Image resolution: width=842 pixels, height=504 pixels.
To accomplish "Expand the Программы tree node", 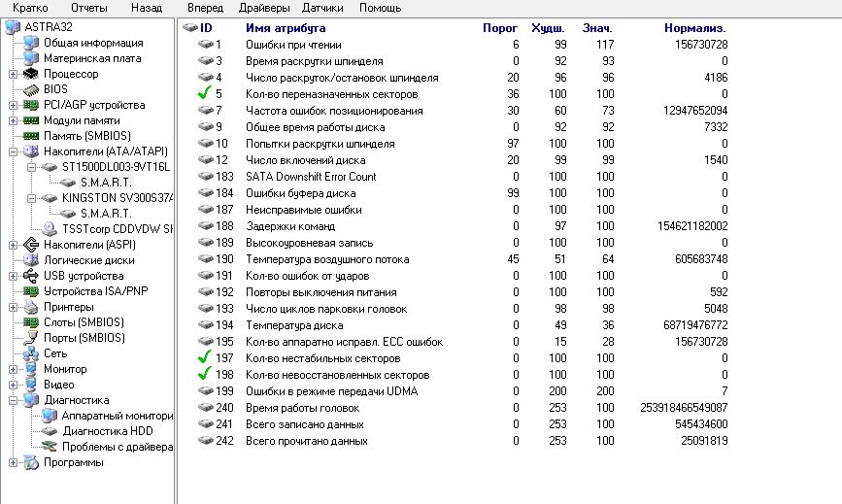I will [13, 462].
